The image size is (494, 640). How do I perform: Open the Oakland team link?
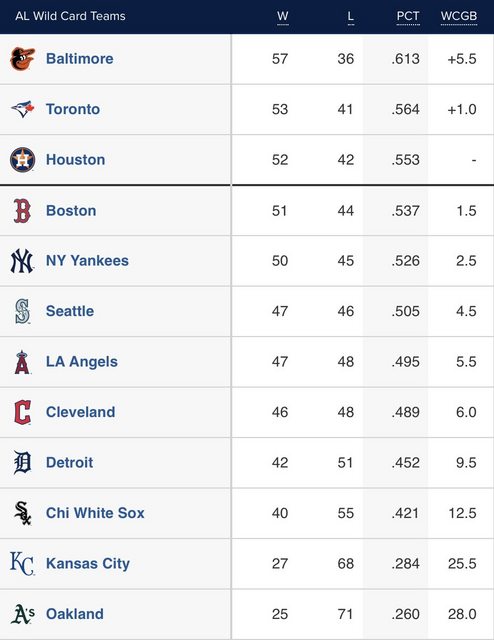(x=75, y=614)
